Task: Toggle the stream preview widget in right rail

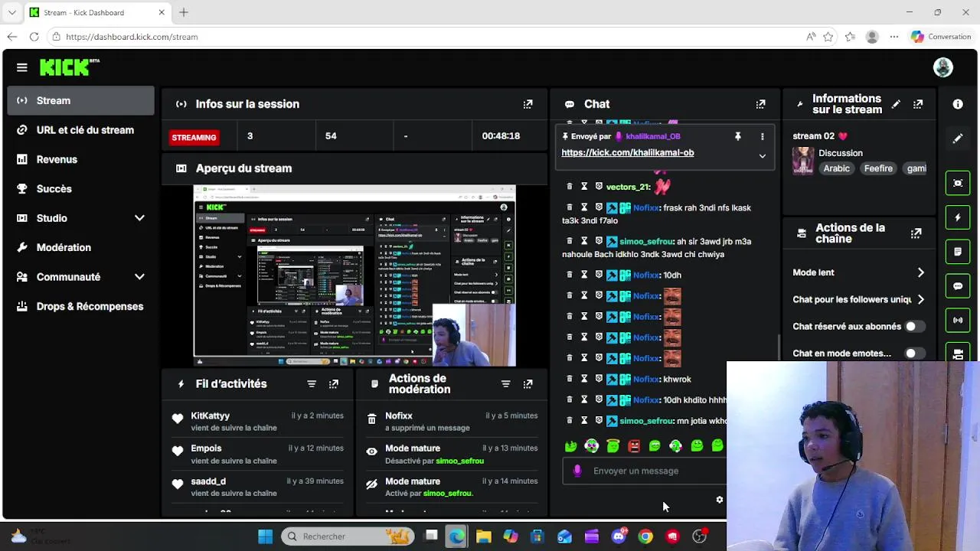Action: (x=958, y=183)
